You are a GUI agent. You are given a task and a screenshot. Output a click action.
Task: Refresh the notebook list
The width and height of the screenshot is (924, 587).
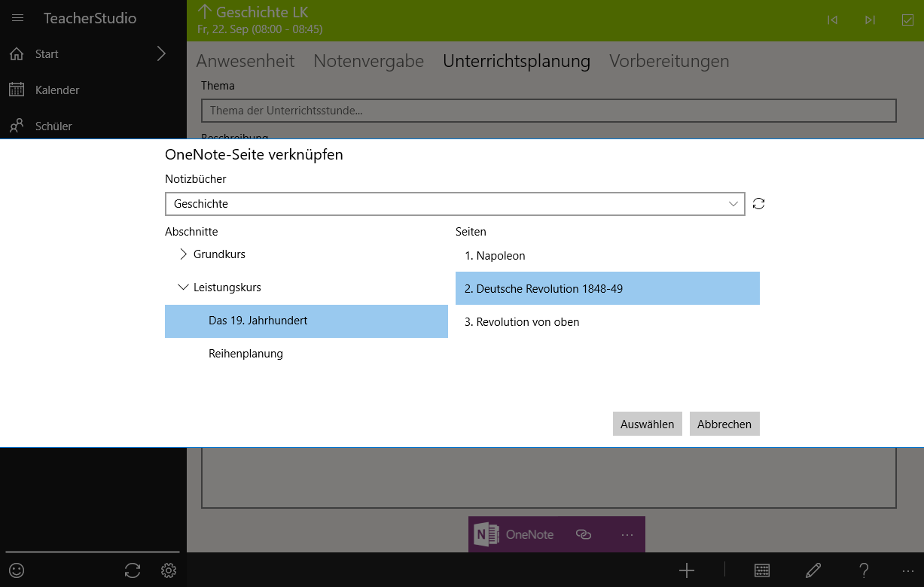click(758, 203)
